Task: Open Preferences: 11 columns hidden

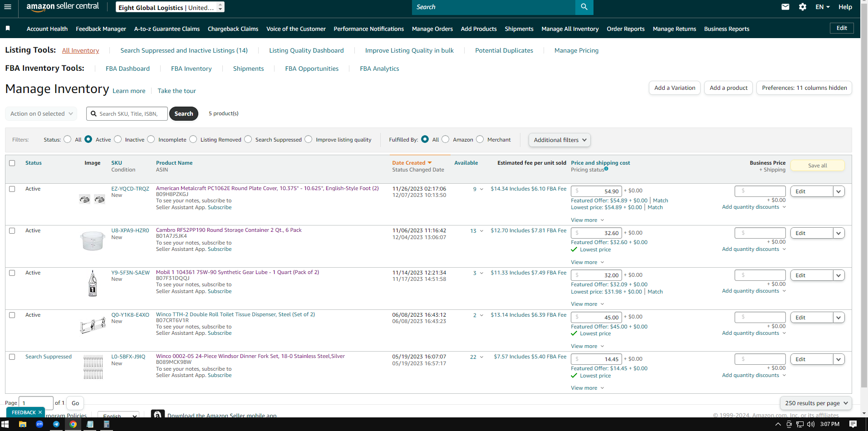Action: click(x=804, y=88)
